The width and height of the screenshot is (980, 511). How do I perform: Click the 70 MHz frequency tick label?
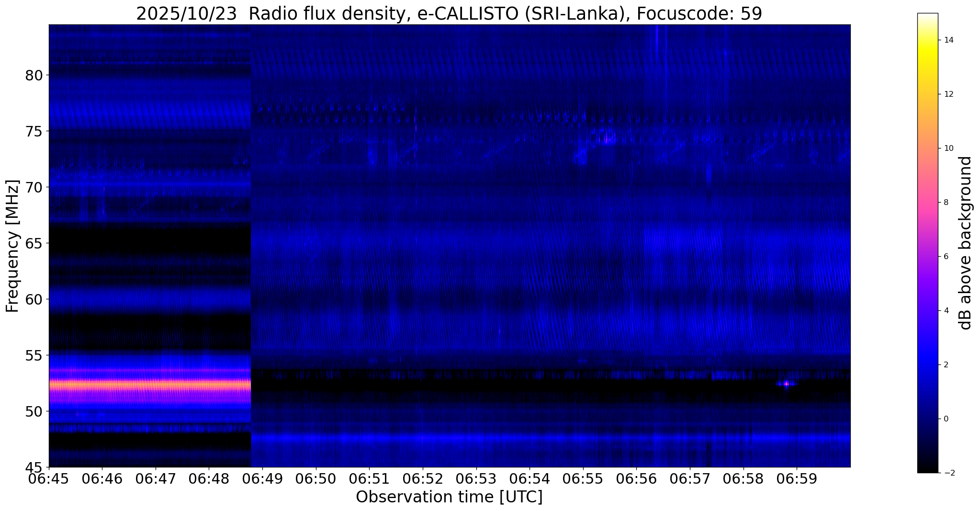[34, 187]
